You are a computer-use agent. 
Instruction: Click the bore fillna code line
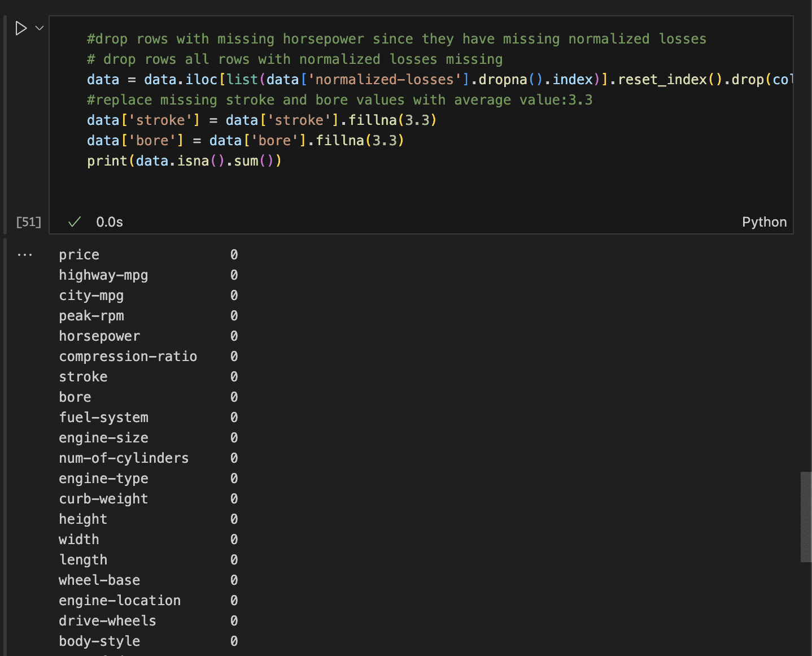coord(245,140)
